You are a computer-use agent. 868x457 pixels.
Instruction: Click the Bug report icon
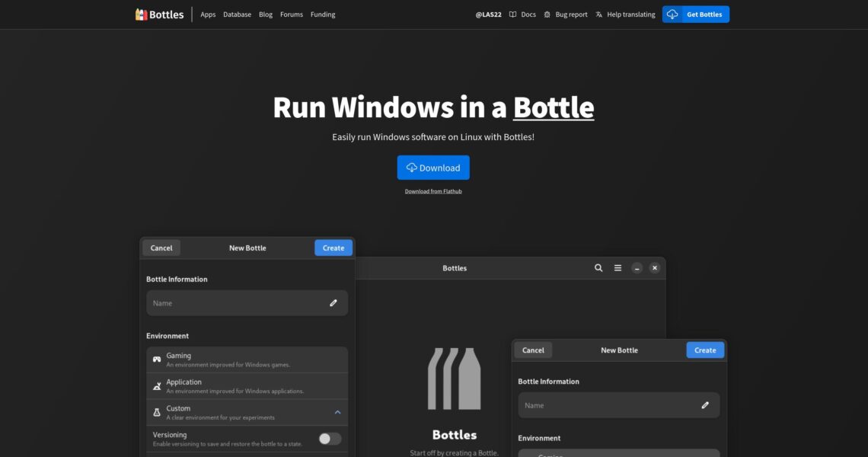point(547,14)
